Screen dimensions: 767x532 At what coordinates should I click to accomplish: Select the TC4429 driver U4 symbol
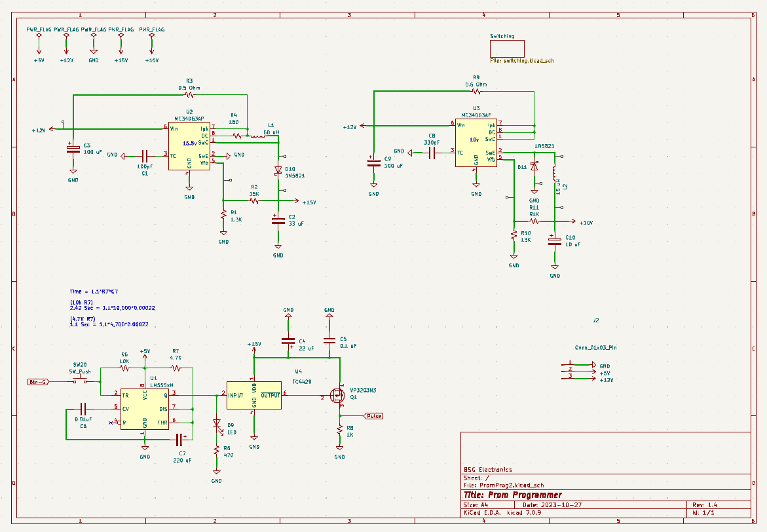click(253, 394)
